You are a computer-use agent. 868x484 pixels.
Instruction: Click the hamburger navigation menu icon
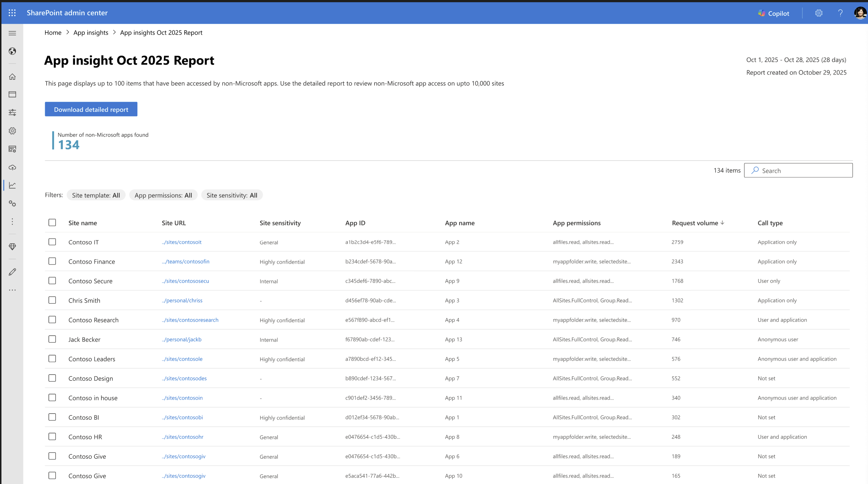click(12, 33)
